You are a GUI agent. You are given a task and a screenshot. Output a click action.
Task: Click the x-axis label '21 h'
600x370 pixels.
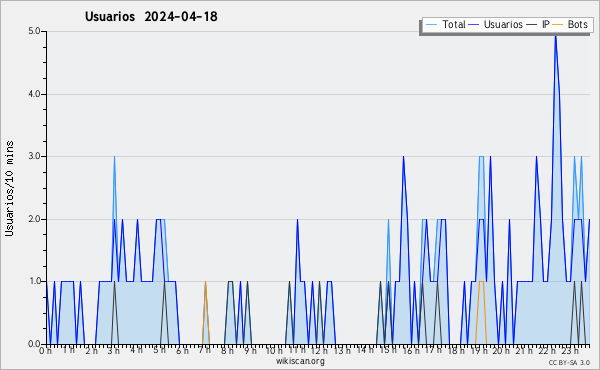click(x=524, y=351)
